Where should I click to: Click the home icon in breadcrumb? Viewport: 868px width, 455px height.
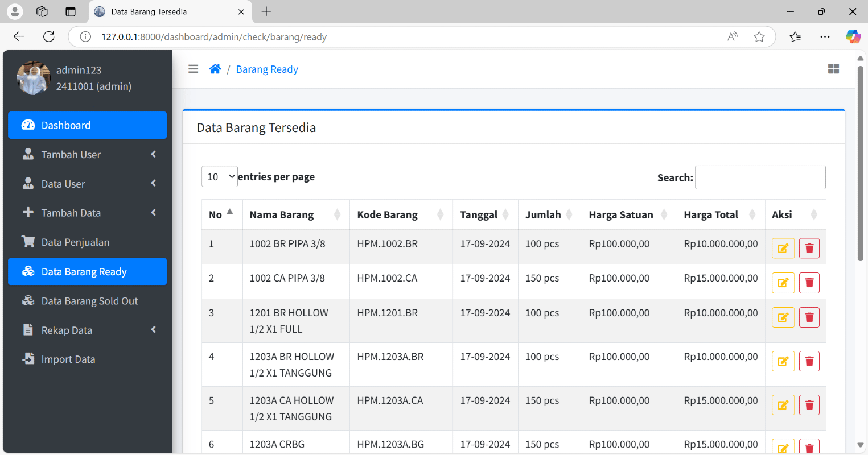point(215,69)
